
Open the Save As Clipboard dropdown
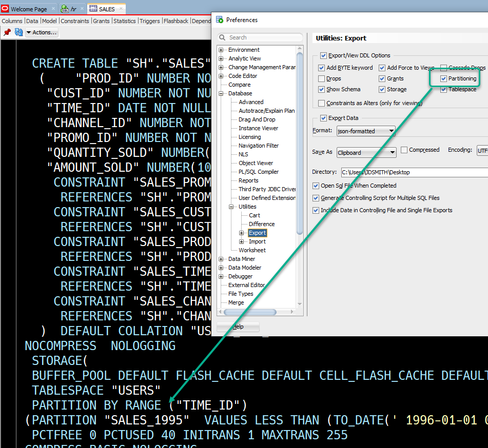tap(366, 153)
